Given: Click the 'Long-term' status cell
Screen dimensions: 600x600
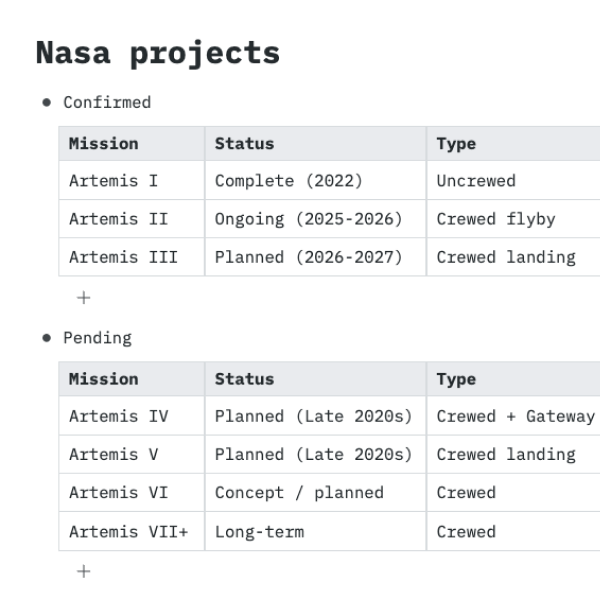Looking at the screenshot, I should click(316, 532).
